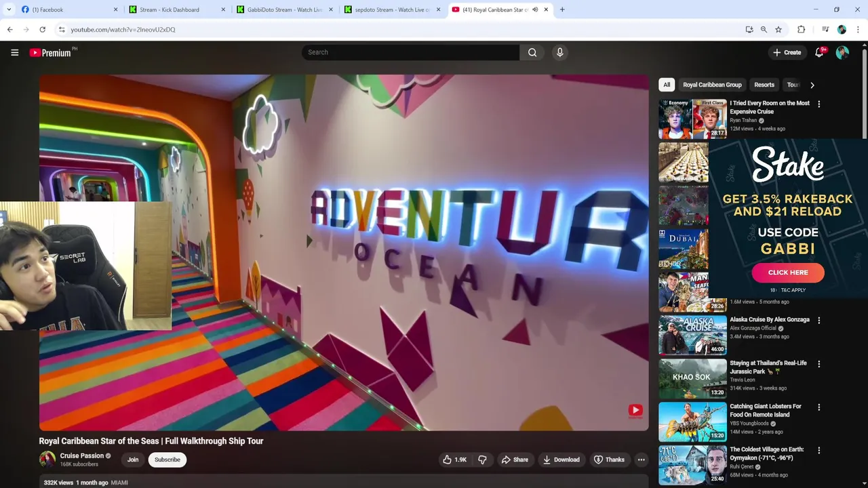Open Chrome three-dot main menu
This screenshot has width=868, height=488.
[x=858, y=29]
